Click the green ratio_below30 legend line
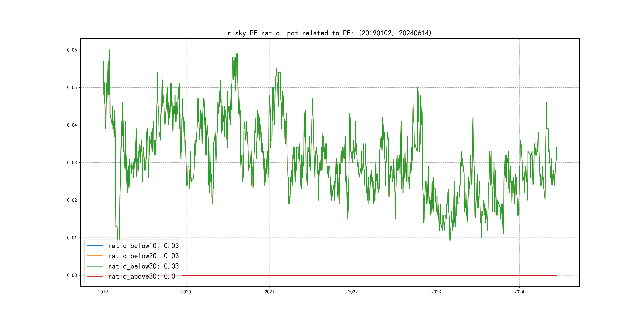Viewport: 644px width, 322px height. coord(94,266)
